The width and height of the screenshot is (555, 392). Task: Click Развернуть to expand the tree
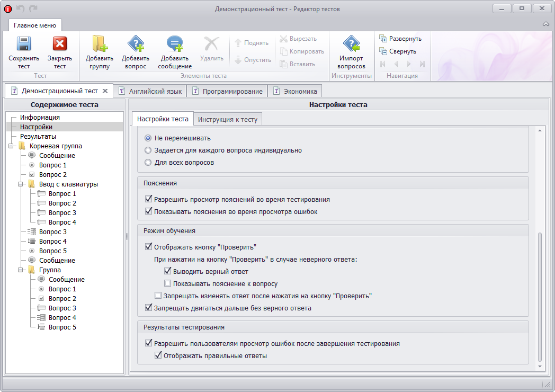(x=400, y=39)
